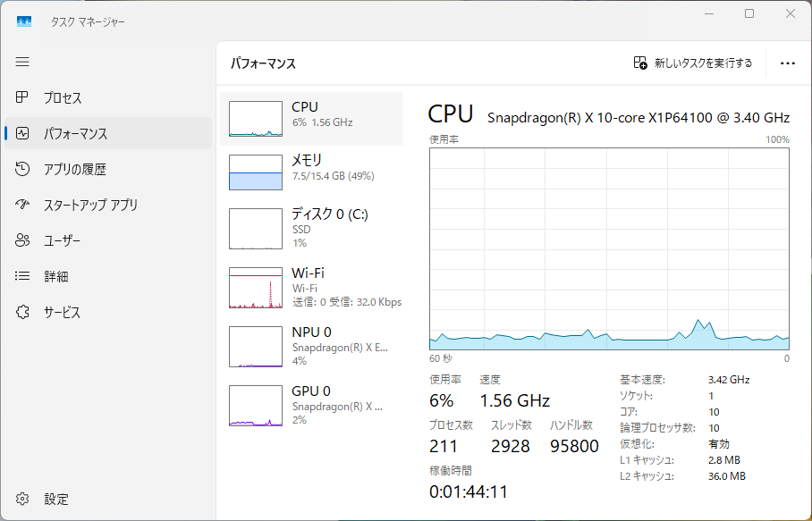
Task: Open the more options ellipsis menu
Action: (x=788, y=63)
